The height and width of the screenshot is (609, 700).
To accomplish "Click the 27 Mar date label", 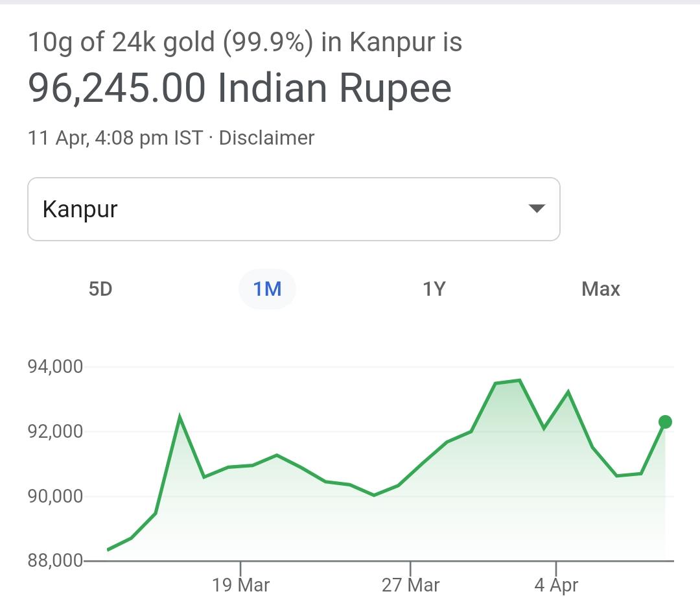I will coord(410,585).
